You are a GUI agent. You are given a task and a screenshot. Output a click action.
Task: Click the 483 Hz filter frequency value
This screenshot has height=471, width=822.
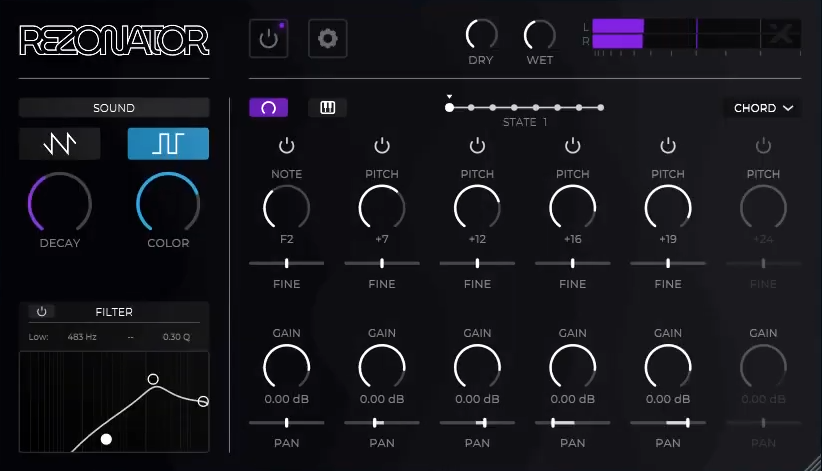pyautogui.click(x=82, y=337)
